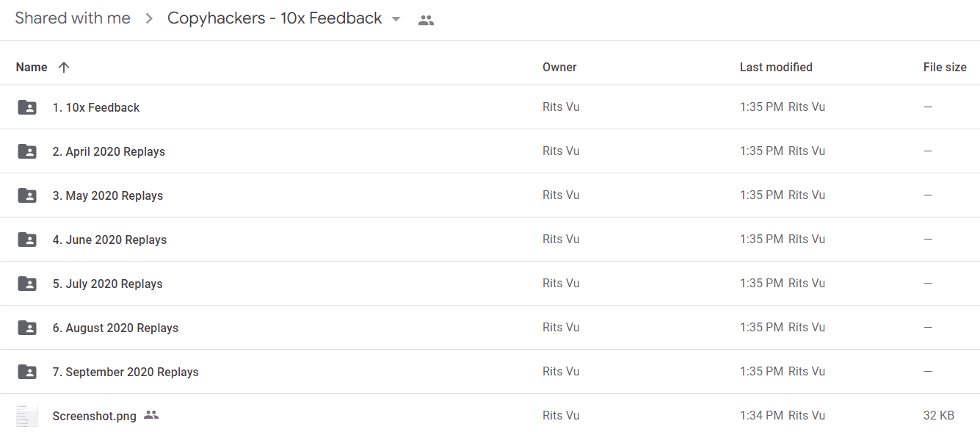The image size is (980, 432).
Task: Reverse sort order with the Name arrow
Action: click(x=64, y=67)
